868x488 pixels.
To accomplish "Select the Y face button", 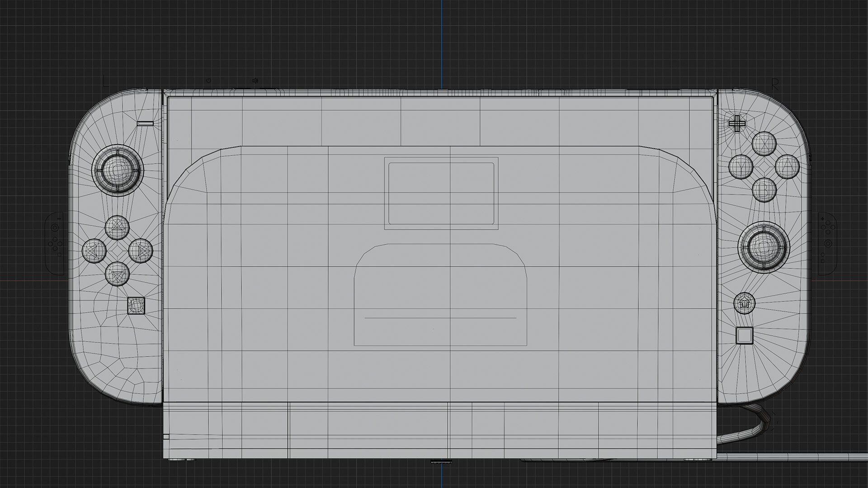I will [x=741, y=167].
